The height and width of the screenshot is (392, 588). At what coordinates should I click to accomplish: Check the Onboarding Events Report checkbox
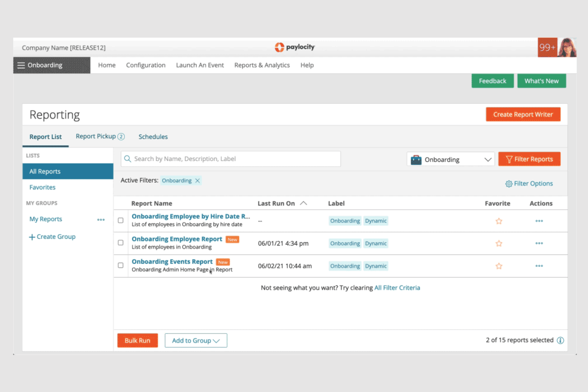(x=120, y=266)
